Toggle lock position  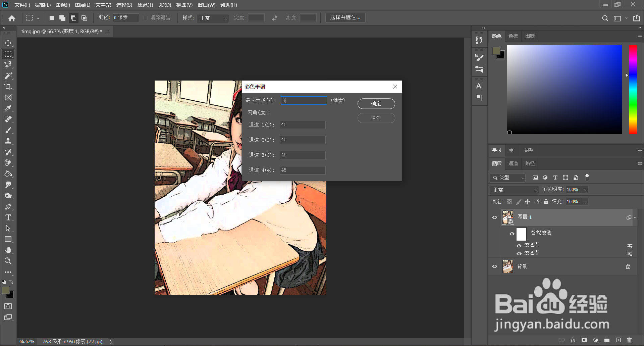pyautogui.click(x=527, y=202)
